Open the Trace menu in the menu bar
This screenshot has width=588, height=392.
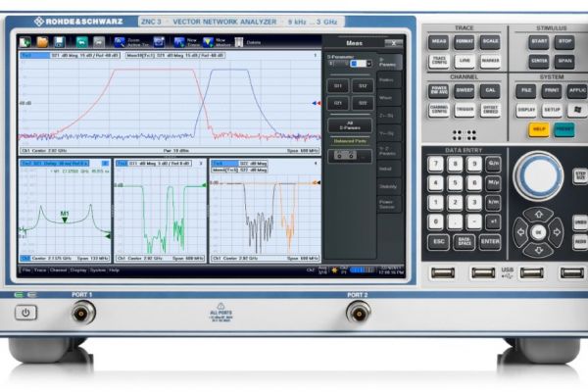(42, 269)
